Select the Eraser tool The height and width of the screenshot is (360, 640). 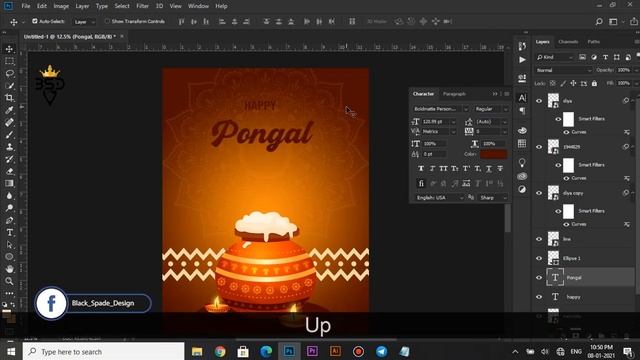tap(9, 171)
